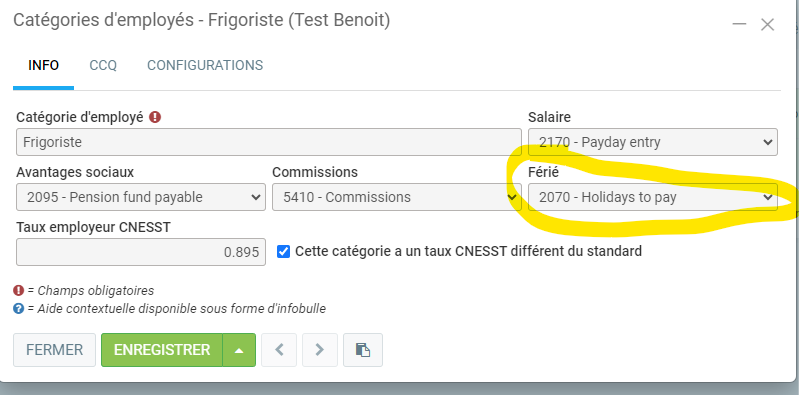The width and height of the screenshot is (803, 395).
Task: Click the previous record arrow icon
Action: (x=279, y=350)
